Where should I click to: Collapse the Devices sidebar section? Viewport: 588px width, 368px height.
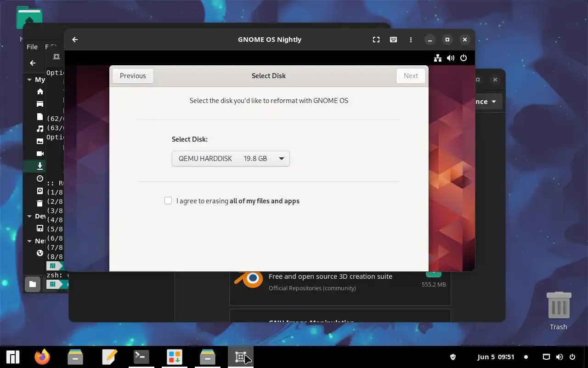coord(29,216)
